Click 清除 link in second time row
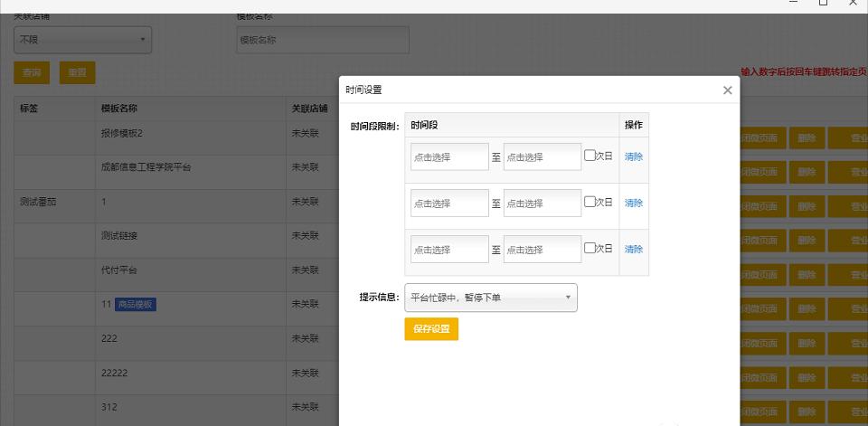Screen dimensions: 868x426 click(x=634, y=203)
